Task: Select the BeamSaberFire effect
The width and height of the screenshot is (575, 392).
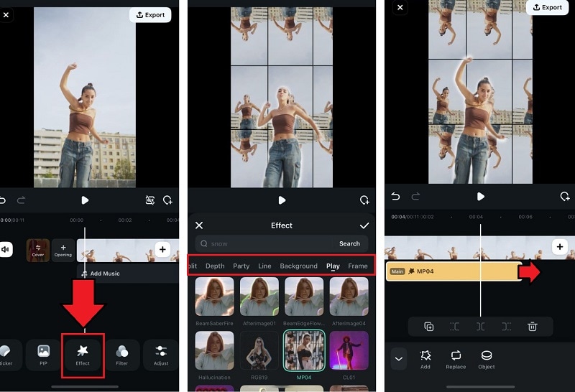Action: pos(214,297)
